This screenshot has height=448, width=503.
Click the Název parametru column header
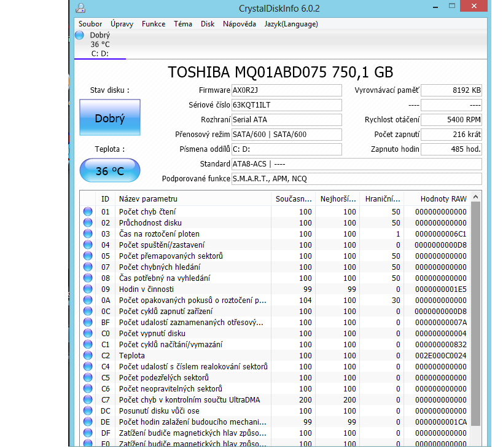pos(193,199)
